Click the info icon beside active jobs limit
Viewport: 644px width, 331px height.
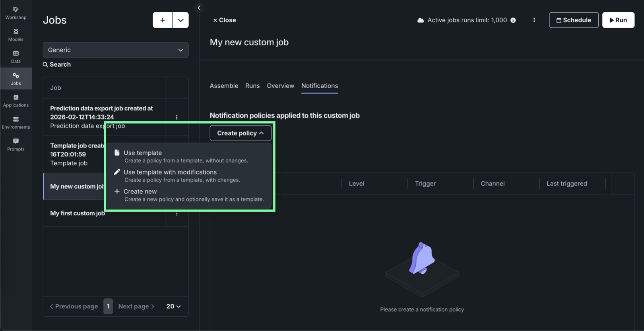[x=513, y=20]
